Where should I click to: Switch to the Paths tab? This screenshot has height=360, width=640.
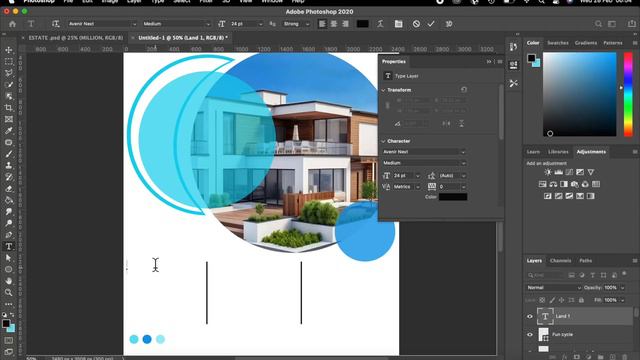(585, 260)
